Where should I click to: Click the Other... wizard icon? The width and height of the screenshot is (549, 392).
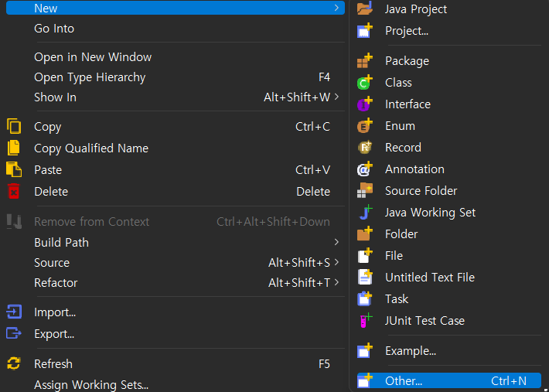pyautogui.click(x=364, y=380)
